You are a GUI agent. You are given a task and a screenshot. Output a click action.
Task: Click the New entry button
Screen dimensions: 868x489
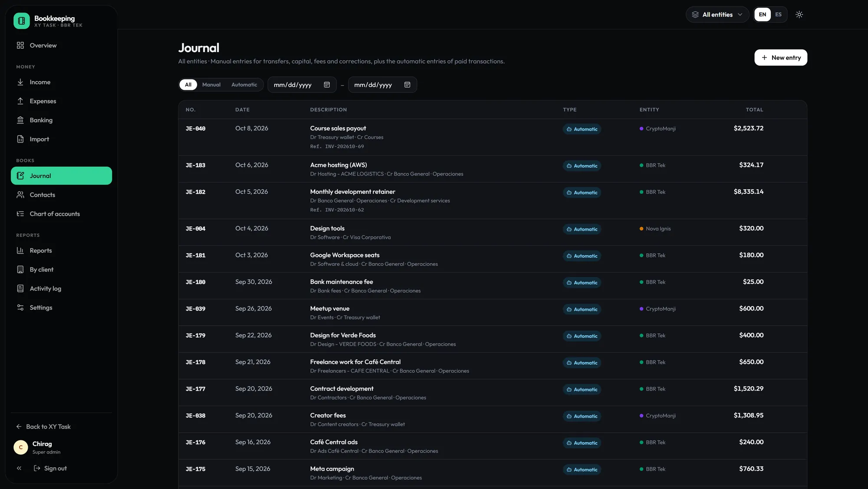click(x=780, y=57)
